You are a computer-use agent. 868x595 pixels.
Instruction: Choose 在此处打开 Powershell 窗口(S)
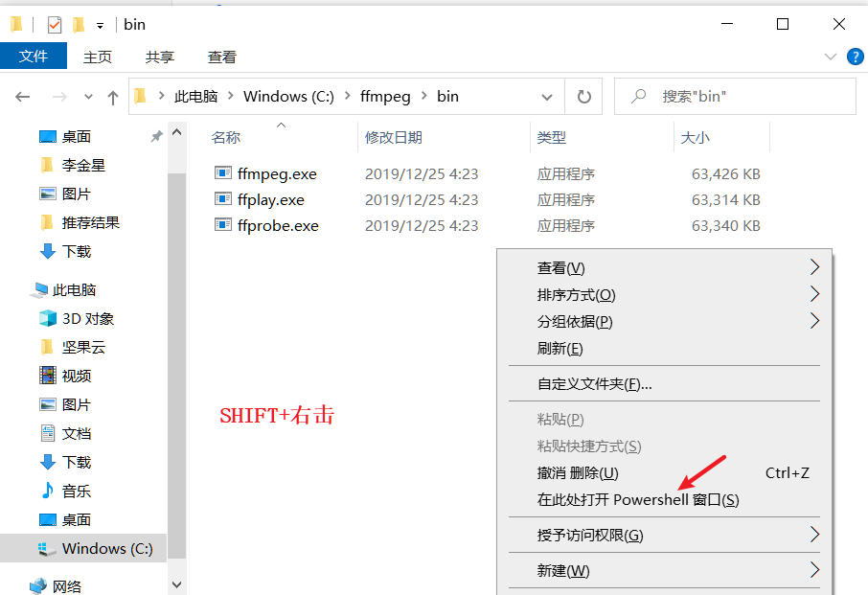point(664,499)
